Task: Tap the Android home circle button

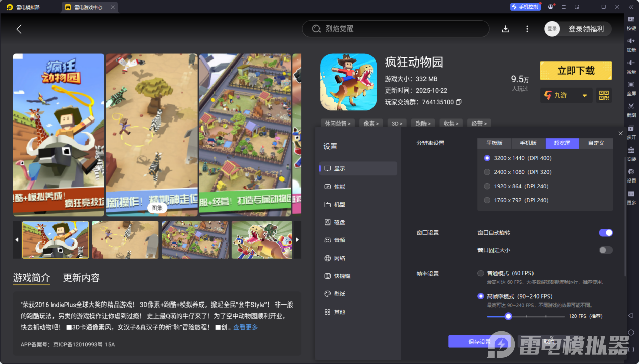Action: click(631, 332)
